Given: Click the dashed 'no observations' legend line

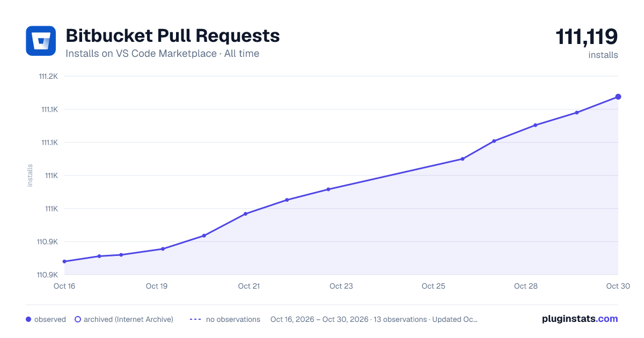Looking at the screenshot, I should coord(195,319).
